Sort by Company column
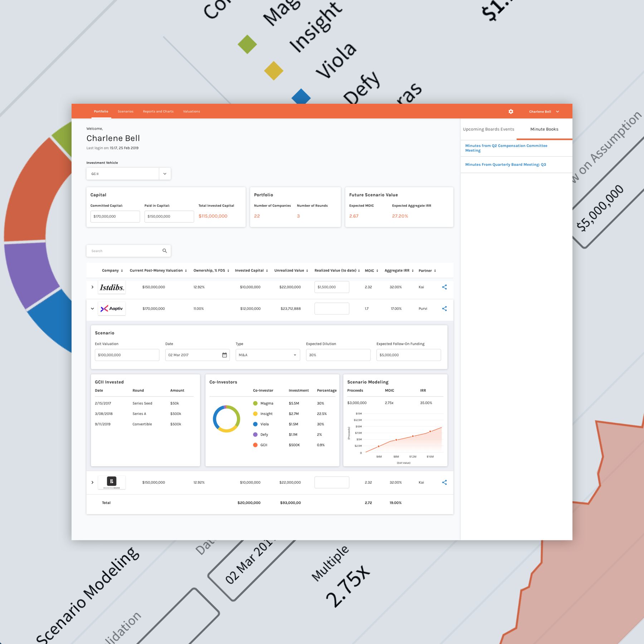 coord(112,270)
